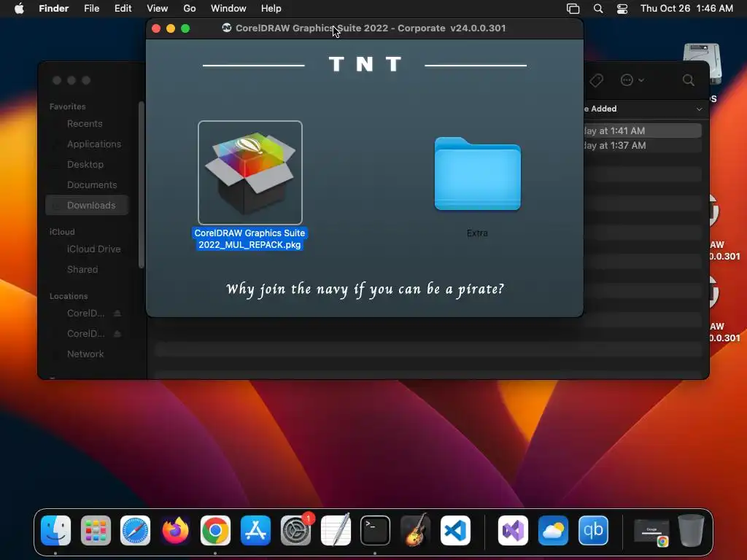The width and height of the screenshot is (747, 560).
Task: Open the Window menu
Action: point(228,9)
